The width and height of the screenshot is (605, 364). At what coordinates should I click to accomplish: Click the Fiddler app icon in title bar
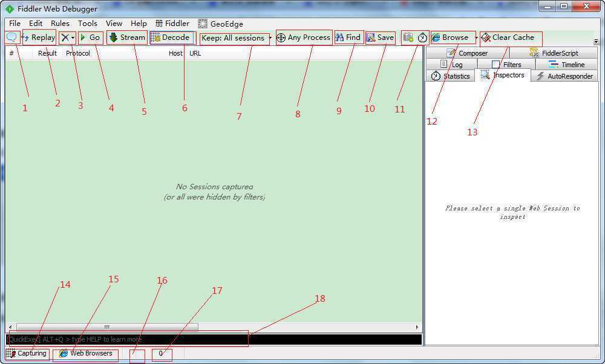point(10,9)
